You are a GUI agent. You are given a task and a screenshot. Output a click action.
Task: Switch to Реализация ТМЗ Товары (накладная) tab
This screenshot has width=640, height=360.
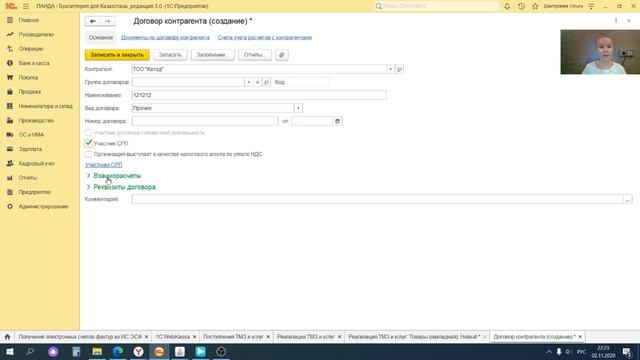pyautogui.click(x=414, y=337)
